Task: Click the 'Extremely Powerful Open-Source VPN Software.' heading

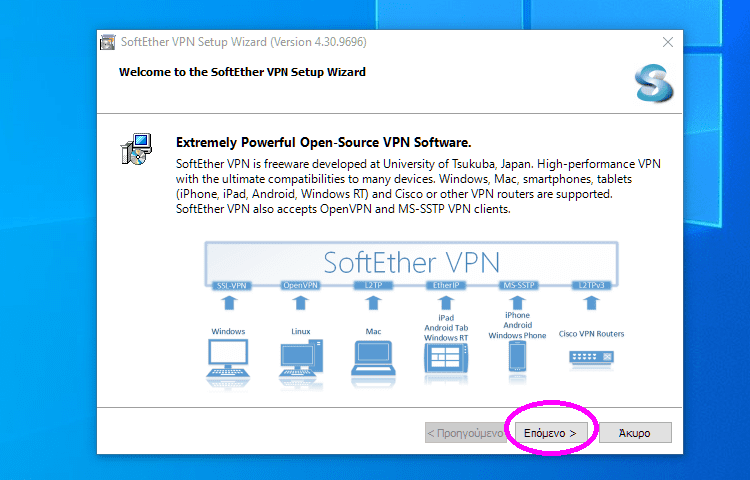Action: 323,142
